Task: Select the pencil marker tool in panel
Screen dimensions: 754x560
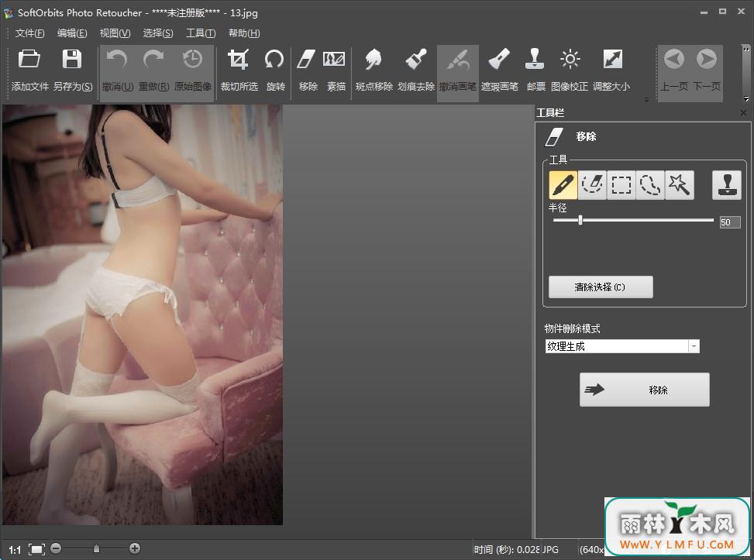Action: [563, 184]
